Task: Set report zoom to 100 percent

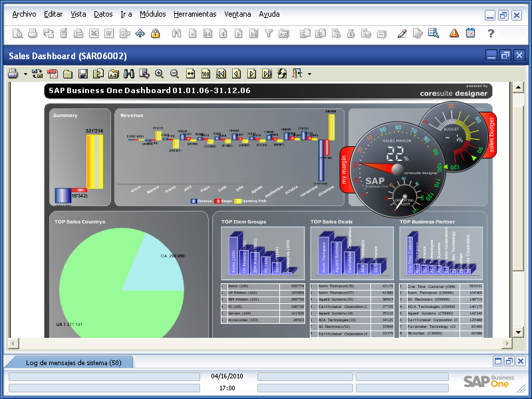Action: click(x=205, y=73)
